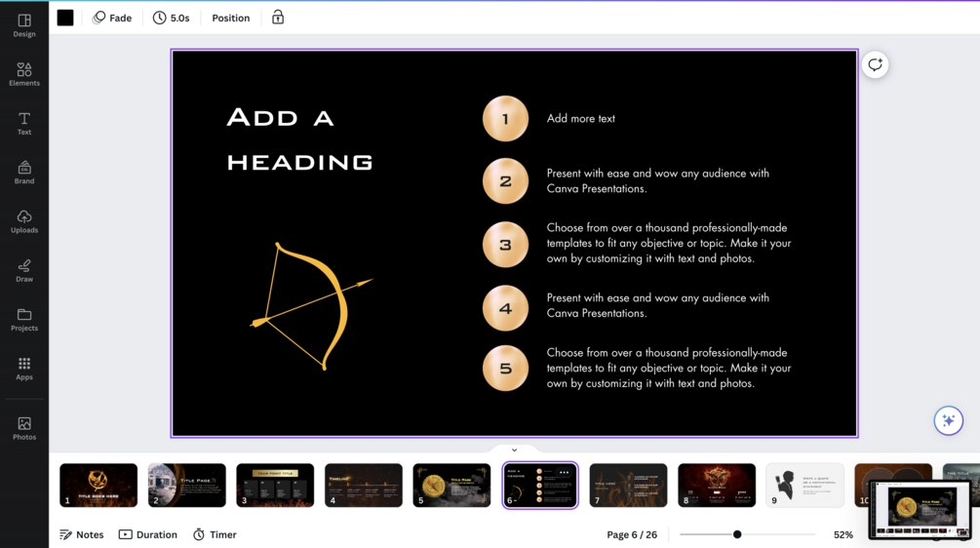Select page 1 thumbnail
The image size is (980, 548).
(x=98, y=485)
